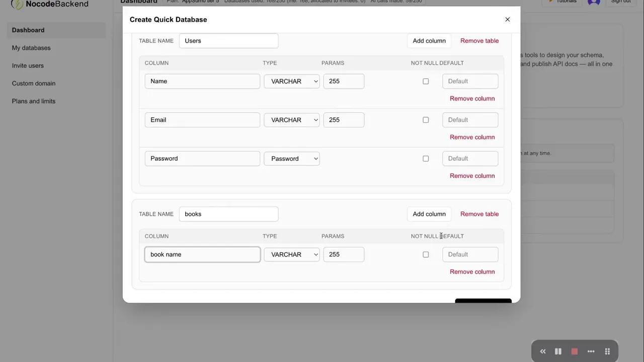Toggle NOT NULL for book name column
Screen dimensions: 644x362
click(426, 254)
